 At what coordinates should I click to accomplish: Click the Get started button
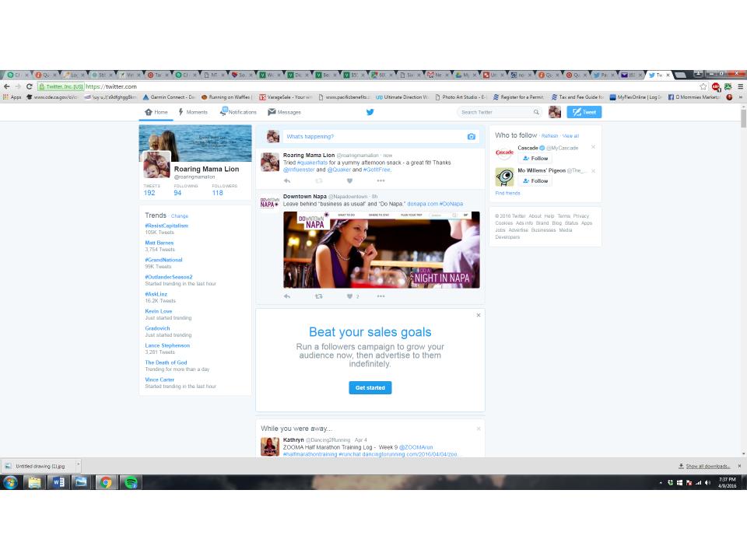click(x=370, y=387)
